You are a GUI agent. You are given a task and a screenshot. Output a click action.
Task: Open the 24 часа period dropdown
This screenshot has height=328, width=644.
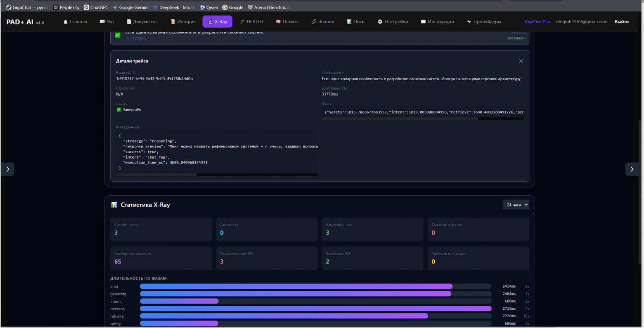click(516, 204)
